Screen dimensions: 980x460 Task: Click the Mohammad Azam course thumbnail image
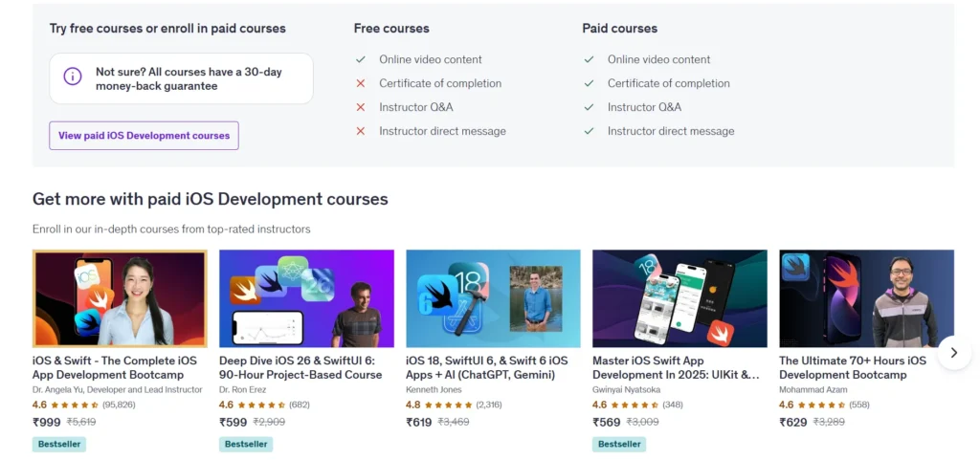(x=866, y=298)
